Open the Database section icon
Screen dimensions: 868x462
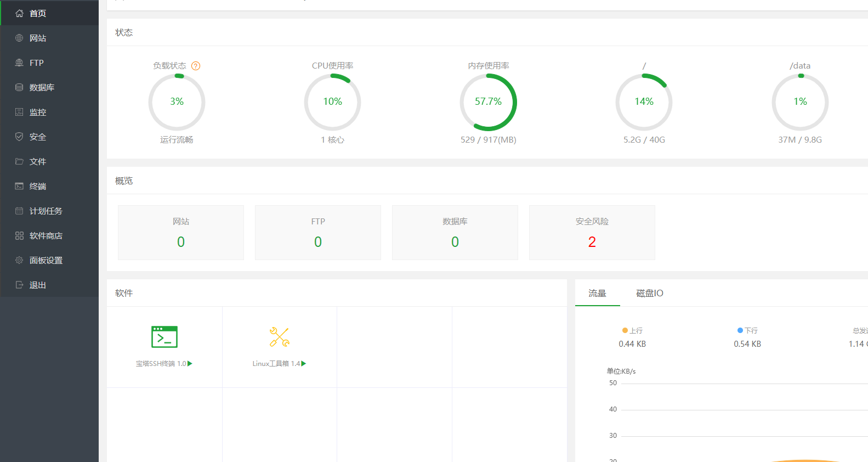(x=19, y=87)
